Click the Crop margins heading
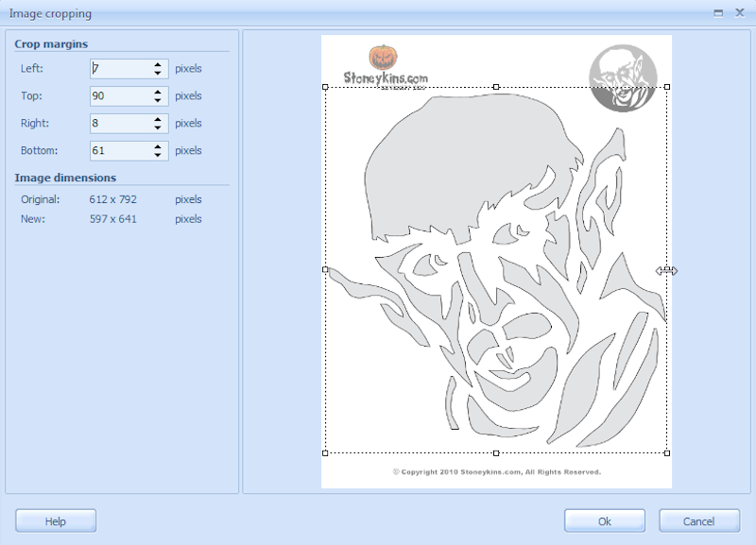The image size is (756, 545). [51, 43]
